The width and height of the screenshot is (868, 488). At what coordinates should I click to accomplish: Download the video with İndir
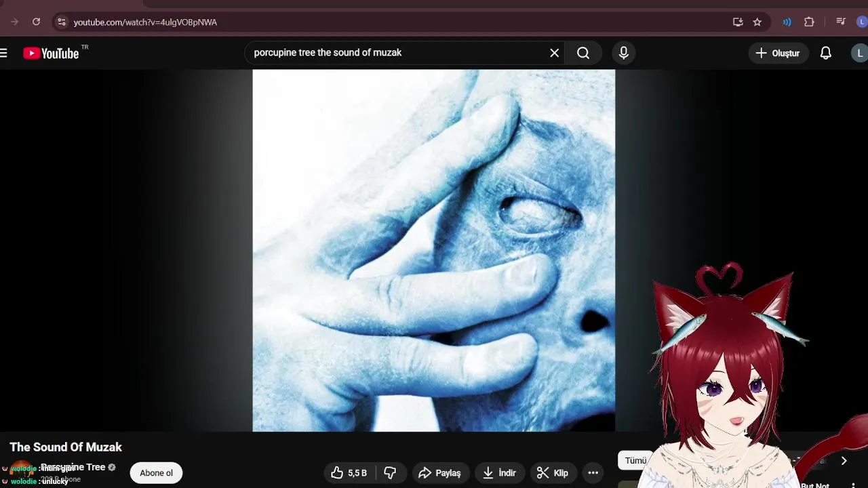[x=499, y=473]
